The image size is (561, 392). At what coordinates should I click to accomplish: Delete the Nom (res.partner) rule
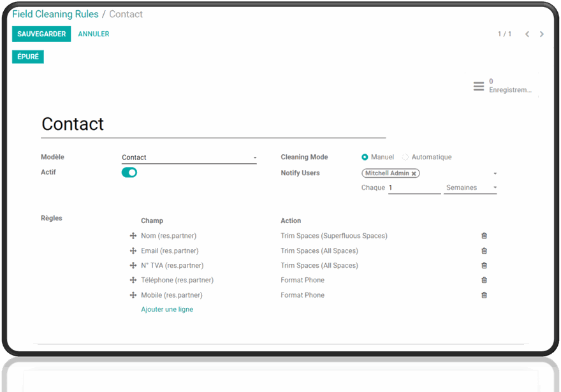(484, 235)
